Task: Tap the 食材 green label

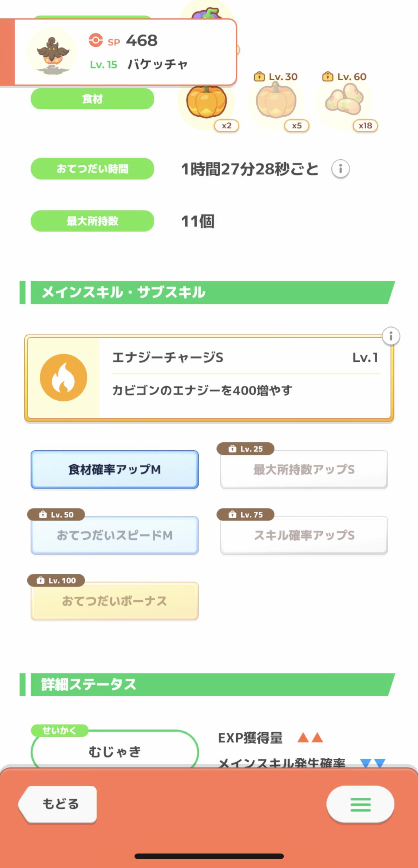Action: point(92,99)
